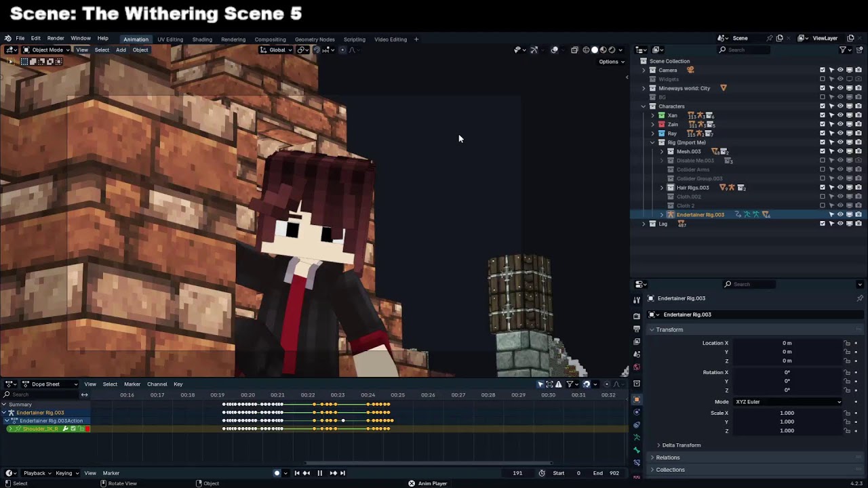
Task: Pause the animation playback
Action: (x=319, y=473)
